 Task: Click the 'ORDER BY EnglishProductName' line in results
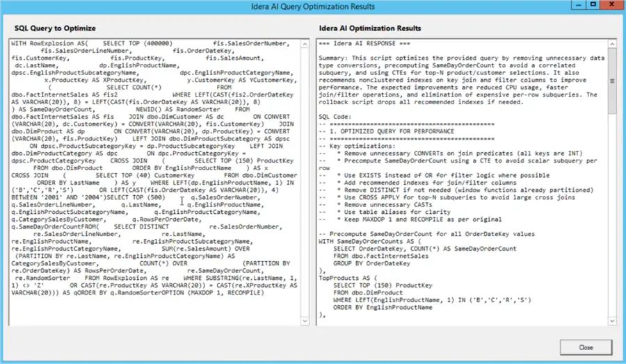(383, 308)
